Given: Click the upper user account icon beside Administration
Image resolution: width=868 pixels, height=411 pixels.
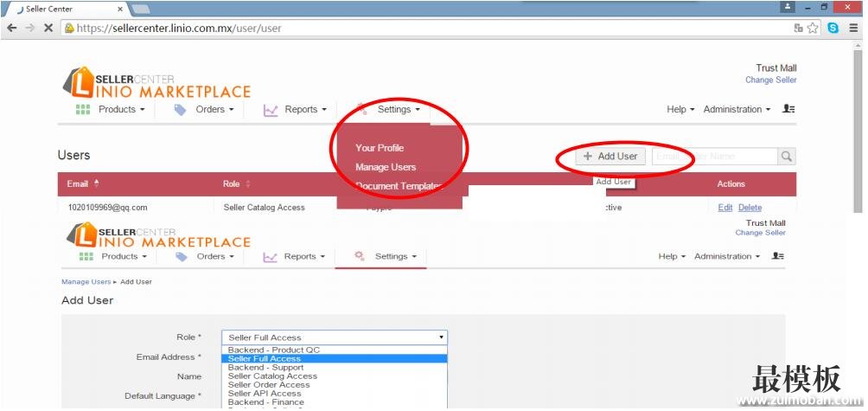Looking at the screenshot, I should (788, 109).
